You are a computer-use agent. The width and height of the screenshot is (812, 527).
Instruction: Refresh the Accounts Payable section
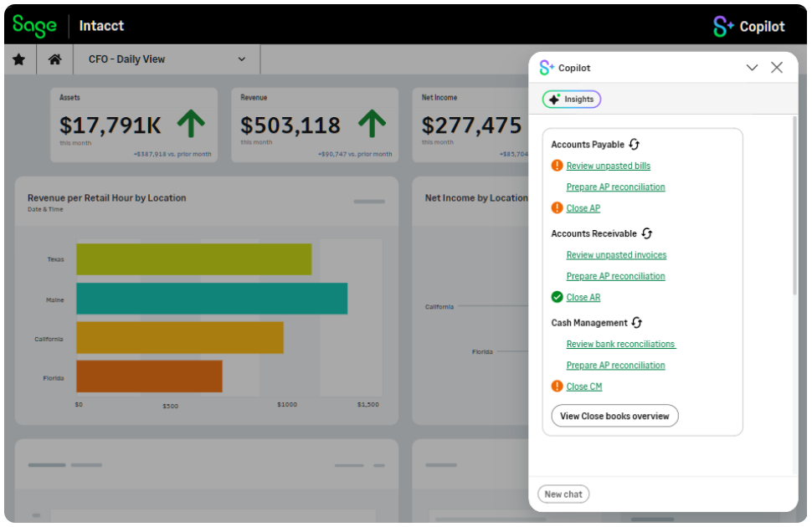(x=635, y=145)
